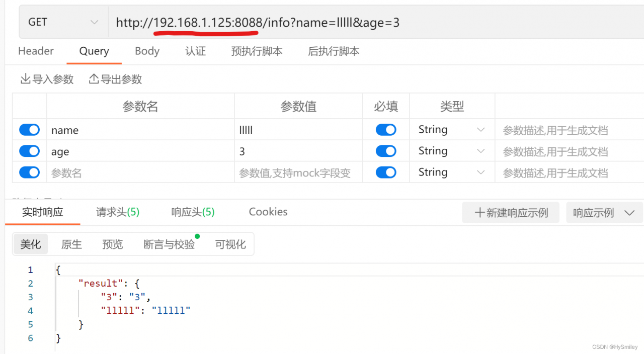The image size is (644, 354).
Task: Click the empty parameter name field
Action: [x=140, y=172]
